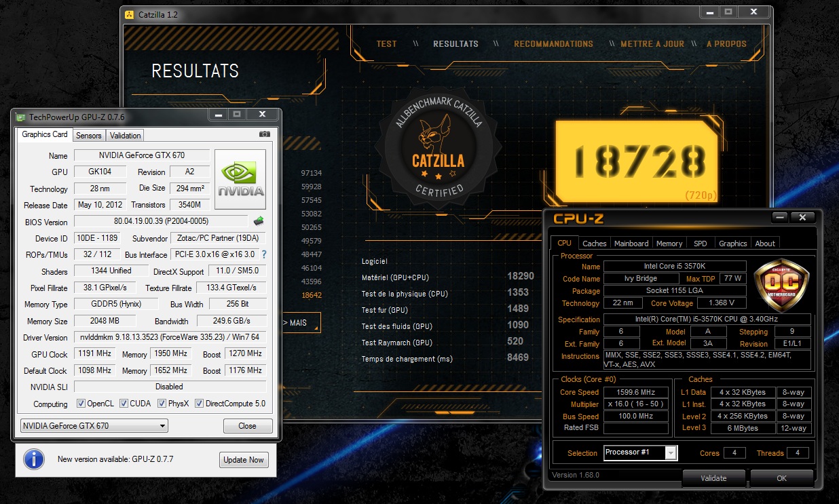839x504 pixels.
Task: Click the GPU Clock 1191 MHz field
Action: (x=94, y=353)
